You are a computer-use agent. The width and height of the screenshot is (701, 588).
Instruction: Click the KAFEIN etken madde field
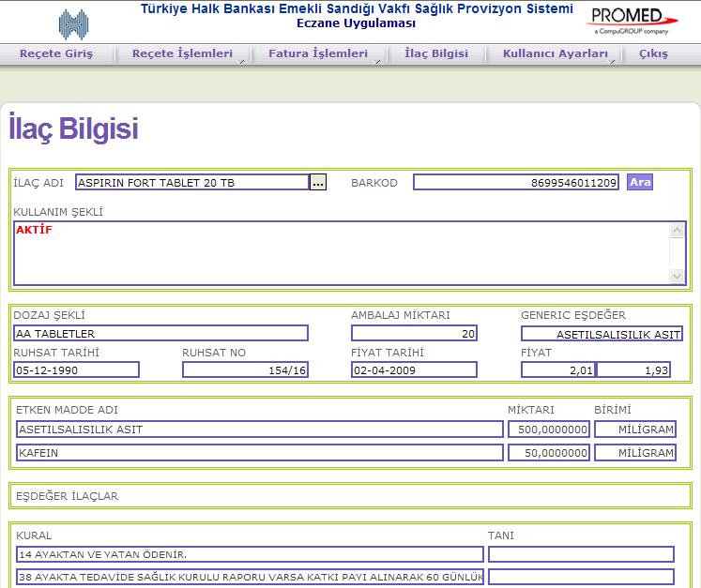[260, 453]
